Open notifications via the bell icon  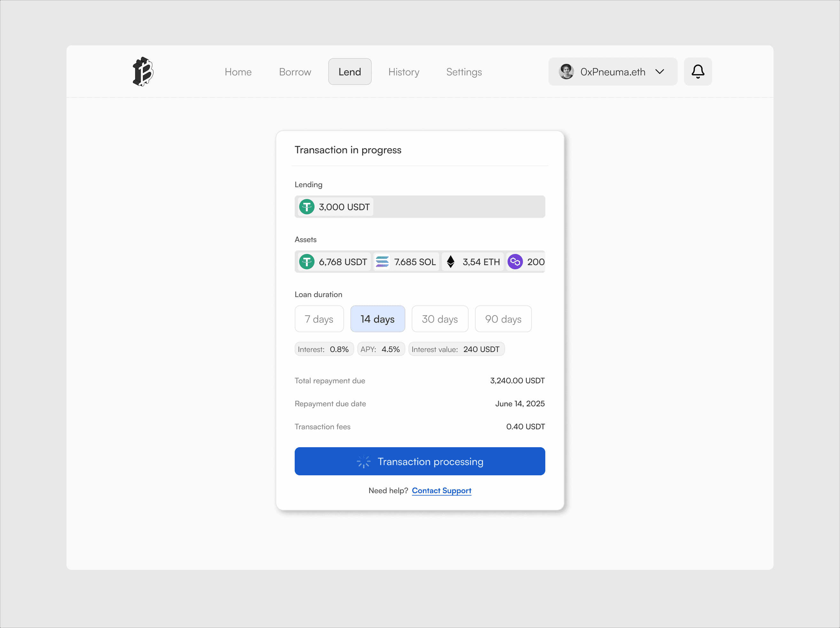697,71
